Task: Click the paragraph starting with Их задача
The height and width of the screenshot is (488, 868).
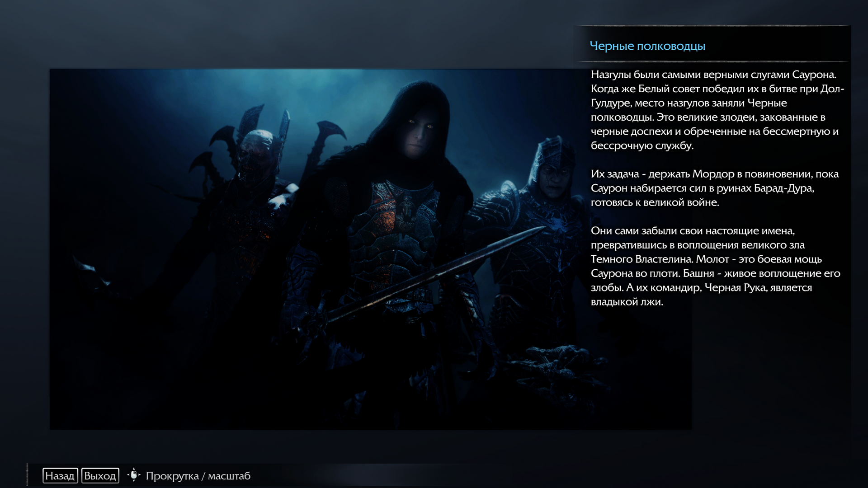Action: (x=714, y=188)
